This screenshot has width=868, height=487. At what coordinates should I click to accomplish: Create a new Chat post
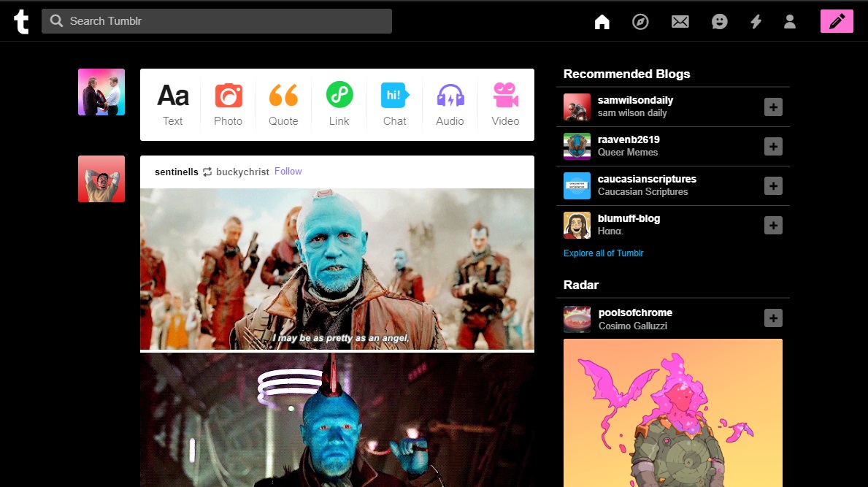click(x=395, y=104)
